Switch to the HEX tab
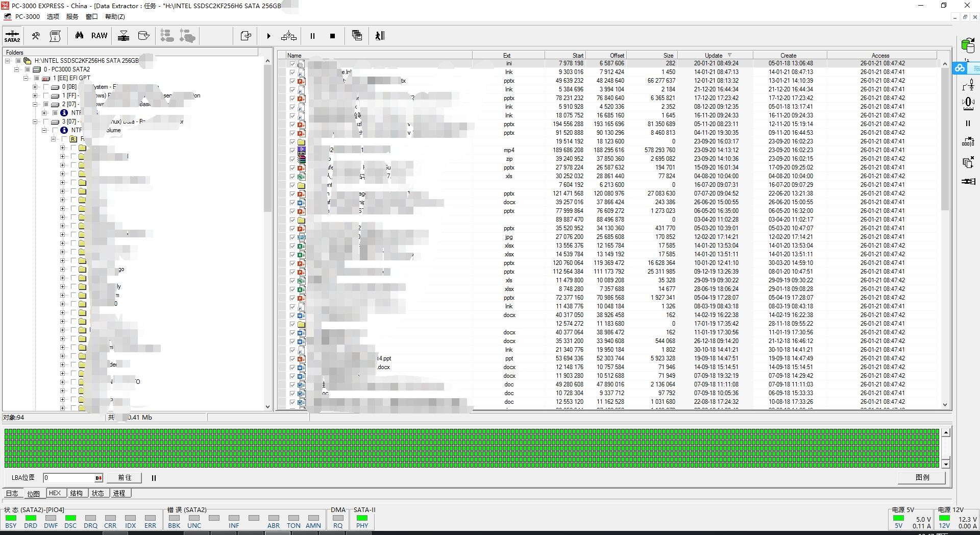This screenshot has width=980, height=535. 55,493
